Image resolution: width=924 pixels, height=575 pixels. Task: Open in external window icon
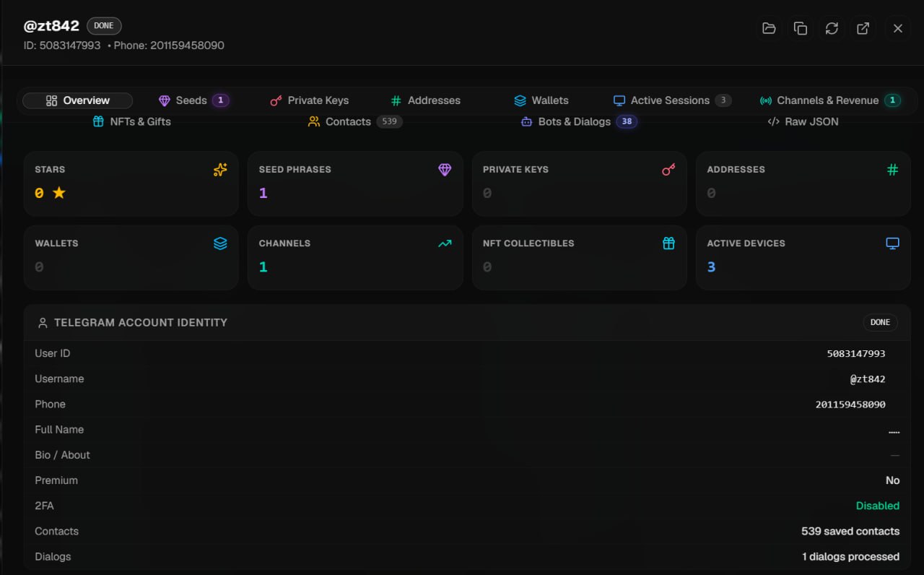pos(863,28)
